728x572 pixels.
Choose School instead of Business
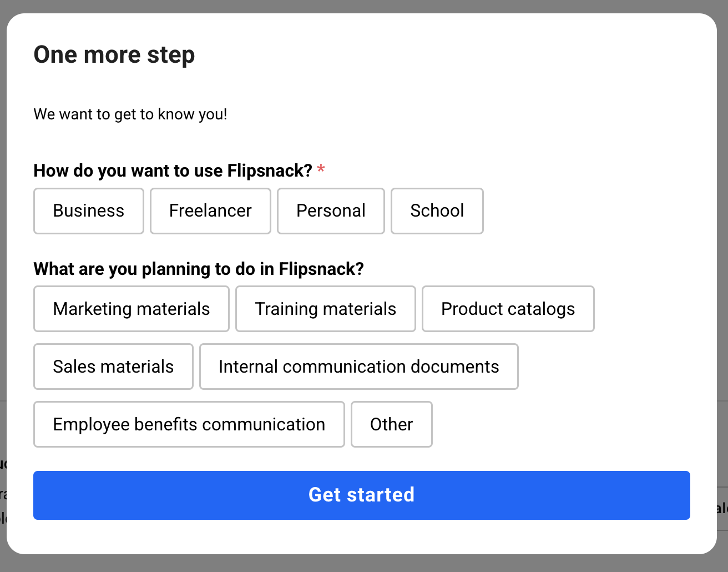click(x=437, y=211)
